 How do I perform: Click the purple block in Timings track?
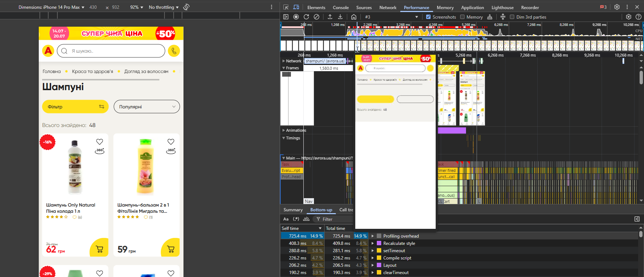pyautogui.click(x=452, y=130)
